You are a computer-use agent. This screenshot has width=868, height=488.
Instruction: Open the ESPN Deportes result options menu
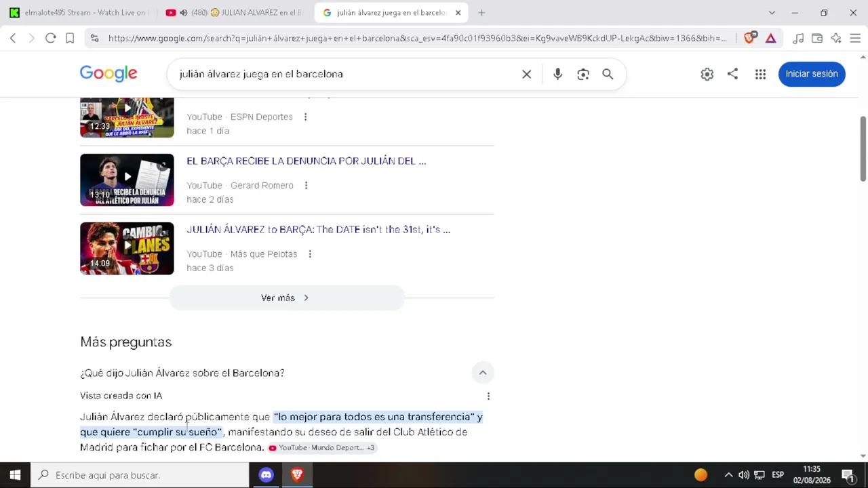click(305, 117)
